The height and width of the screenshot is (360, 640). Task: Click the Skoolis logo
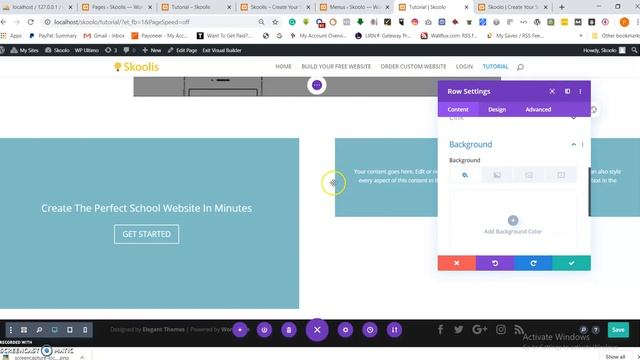point(136,67)
